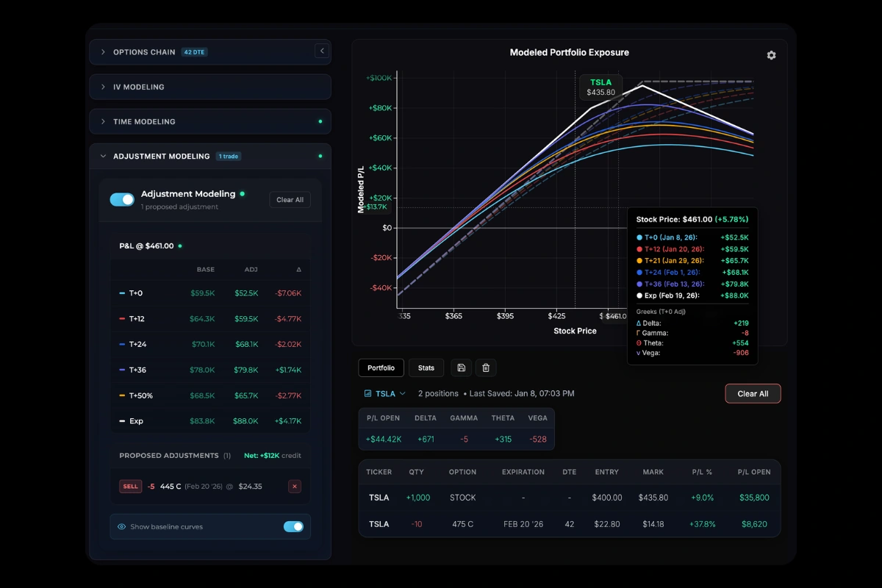Turn off Show baseline curves switch
This screenshot has height=588, width=882.
tap(293, 526)
